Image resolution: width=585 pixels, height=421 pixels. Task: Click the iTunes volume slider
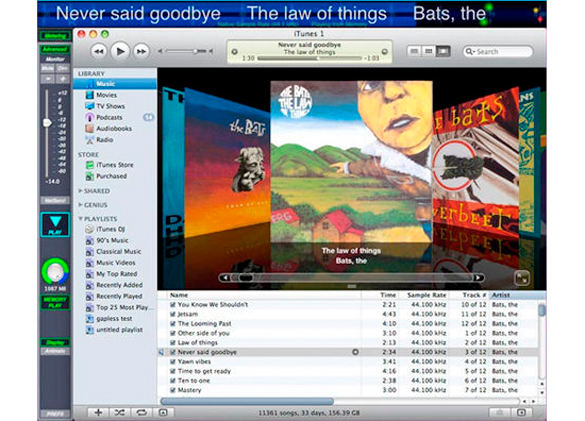pyautogui.click(x=185, y=51)
